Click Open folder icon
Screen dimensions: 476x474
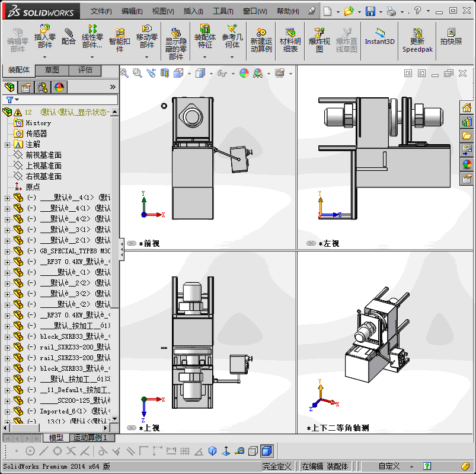(x=349, y=11)
